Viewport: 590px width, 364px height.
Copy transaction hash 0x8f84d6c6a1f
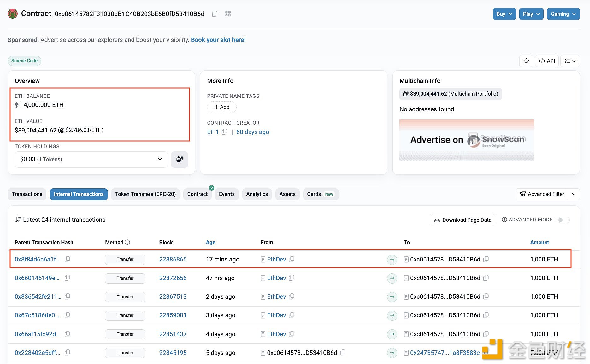(x=67, y=259)
